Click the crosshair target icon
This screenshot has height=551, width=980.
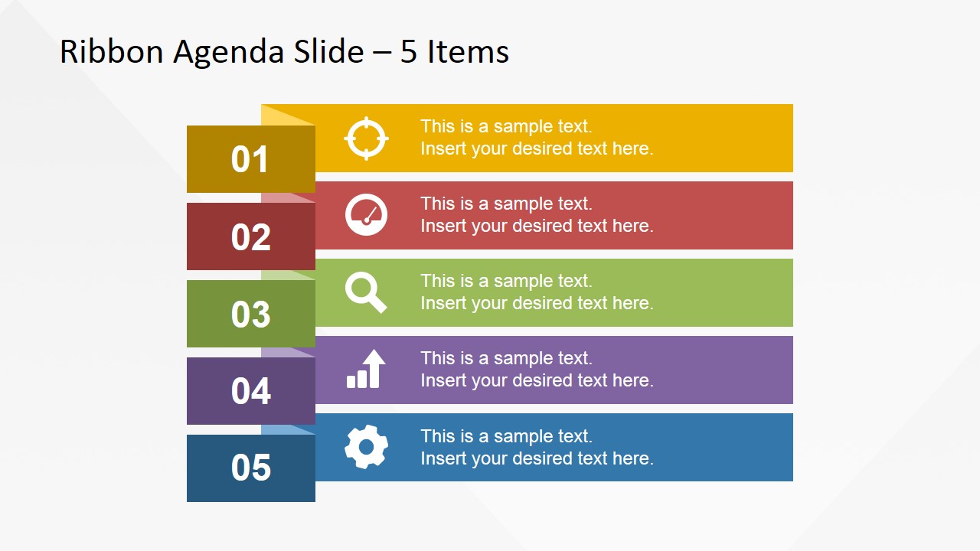click(x=366, y=139)
